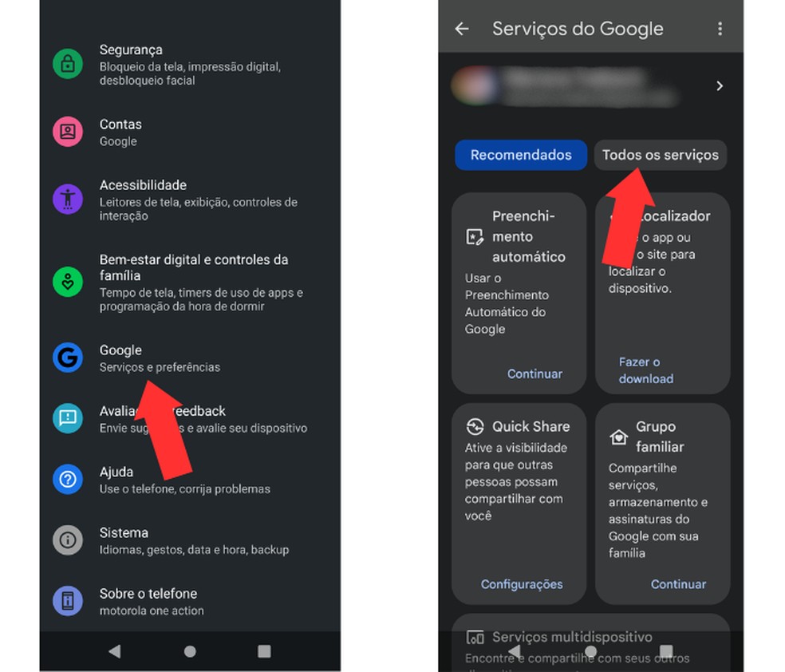Image resolution: width=785 pixels, height=672 pixels.
Task: Open Bem-estar digital e controles da família
Action: click(190, 282)
